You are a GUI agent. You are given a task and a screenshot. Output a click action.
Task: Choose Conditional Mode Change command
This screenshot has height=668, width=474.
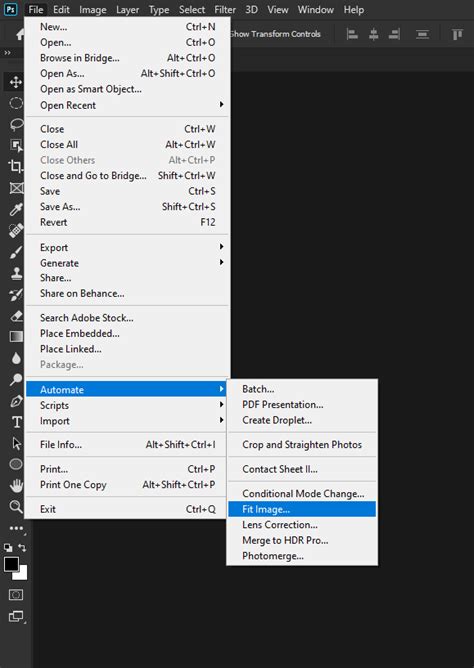pos(302,493)
